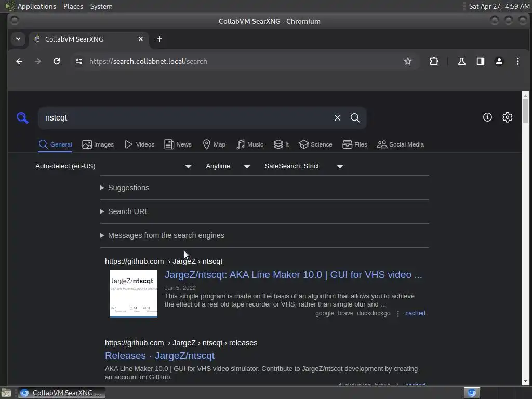This screenshot has width=532, height=399.
Task: Open JargeZ/ntscqt AKA Line Maker result
Action: pos(293,274)
